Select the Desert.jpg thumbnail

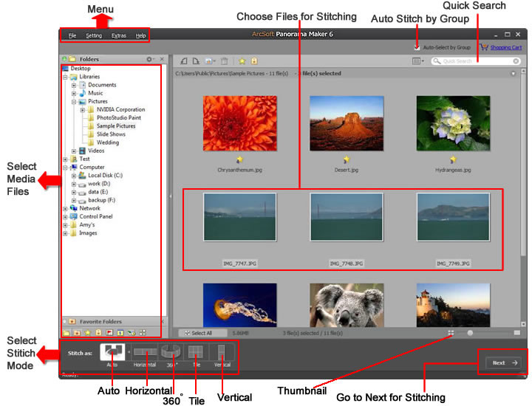347,123
